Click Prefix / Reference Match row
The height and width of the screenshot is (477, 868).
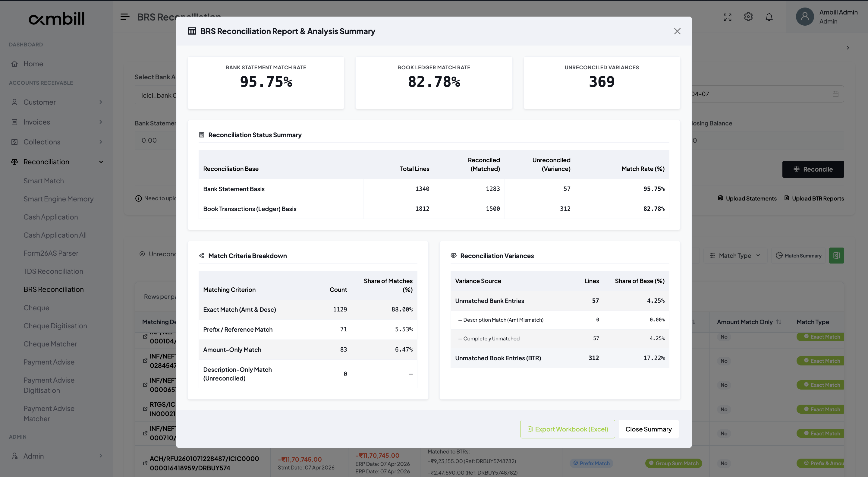click(308, 329)
